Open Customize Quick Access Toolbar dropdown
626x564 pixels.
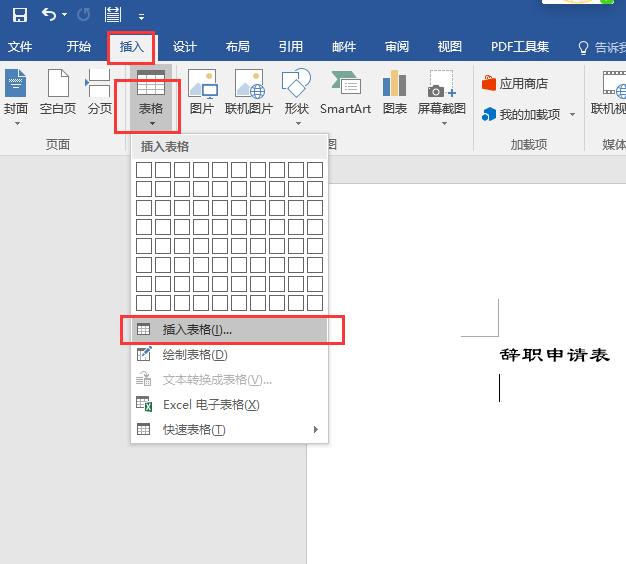coord(141,17)
